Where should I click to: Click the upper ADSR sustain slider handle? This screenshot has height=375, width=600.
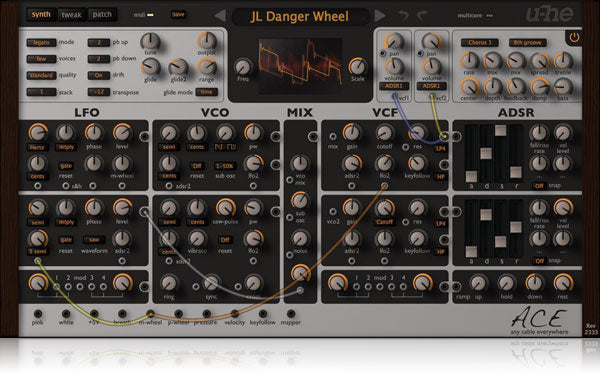(x=501, y=130)
